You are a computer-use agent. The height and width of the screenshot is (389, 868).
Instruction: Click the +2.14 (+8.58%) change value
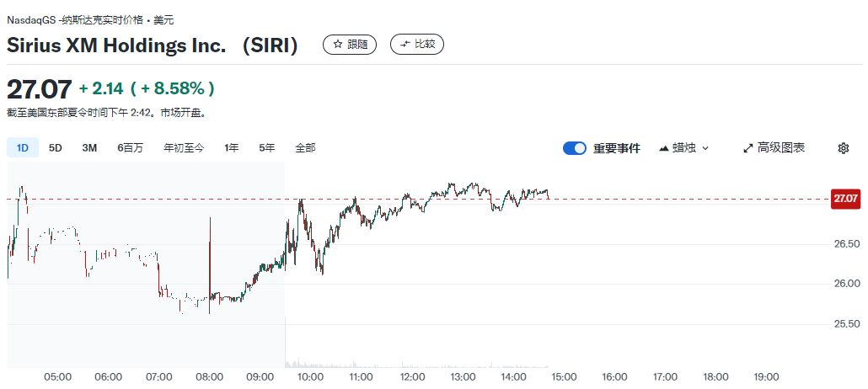point(147,88)
